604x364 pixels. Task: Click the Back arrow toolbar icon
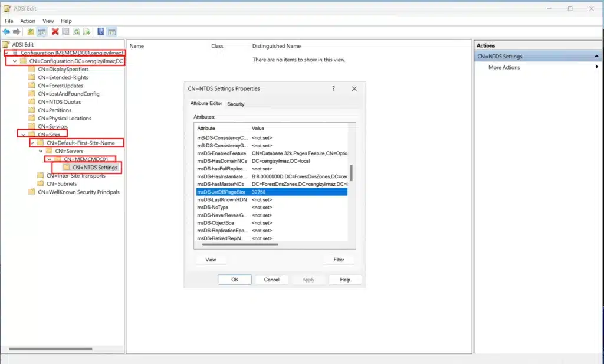[6, 32]
